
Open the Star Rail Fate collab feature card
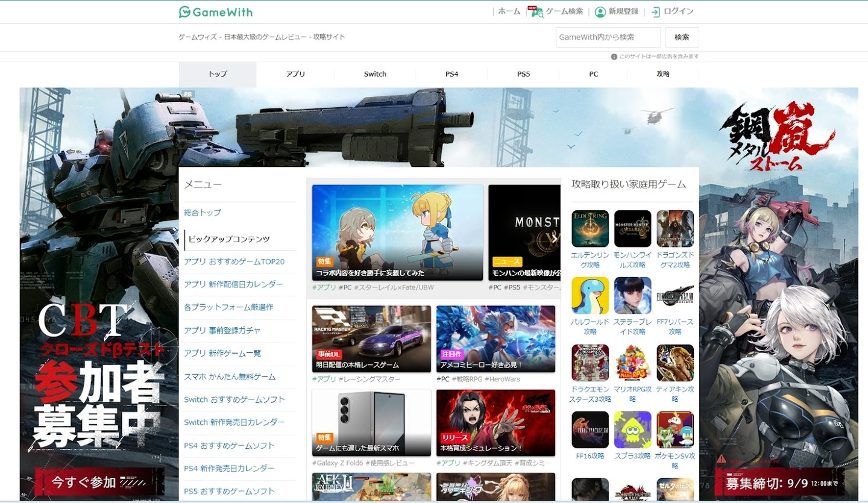(398, 233)
